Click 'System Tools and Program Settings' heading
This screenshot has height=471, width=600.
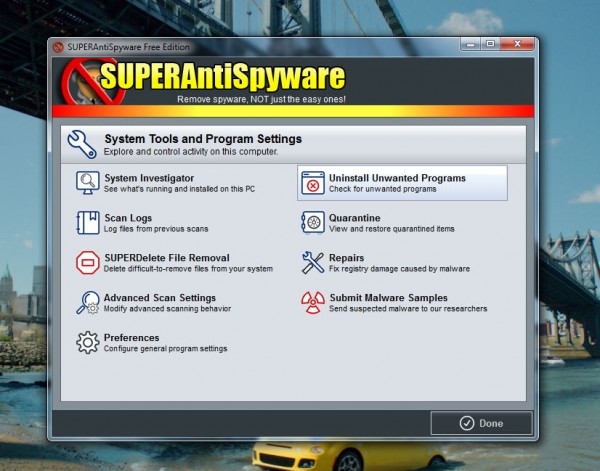[x=203, y=139]
